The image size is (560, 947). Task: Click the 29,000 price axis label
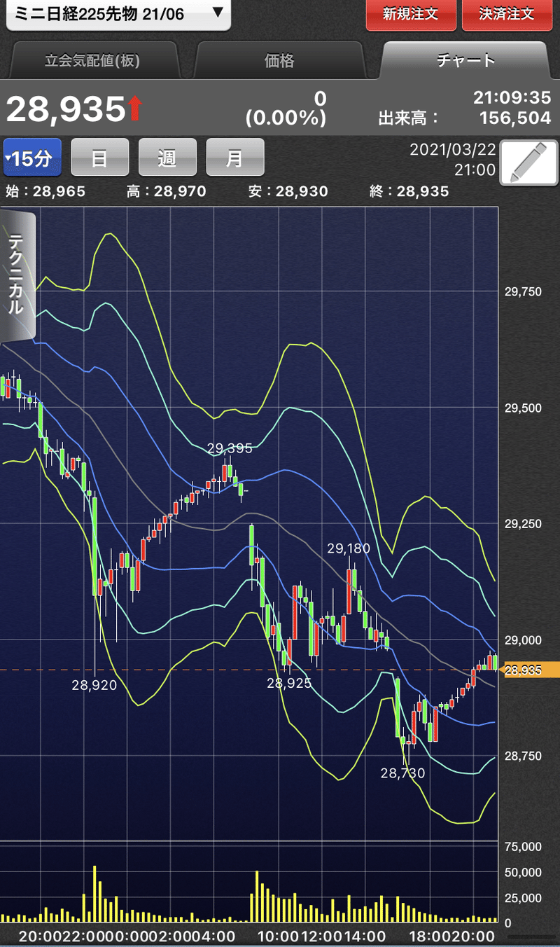point(523,640)
